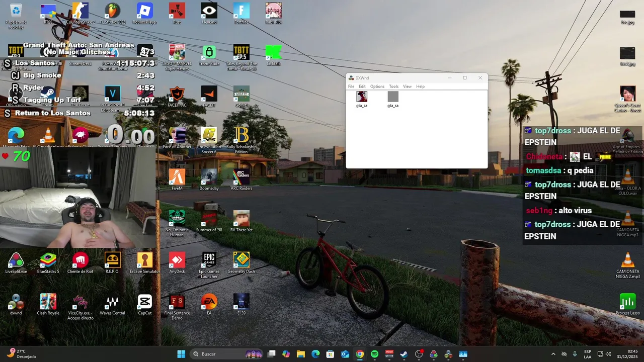Select the AnyDesk desktop shortcut
The width and height of the screenshot is (644, 362).
point(177,263)
